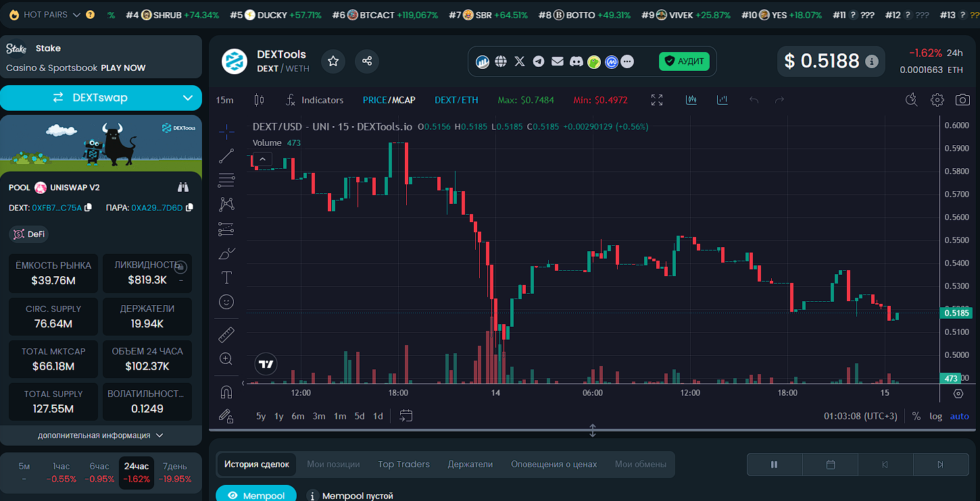The width and height of the screenshot is (980, 501).
Task: Open the emoji icons tool
Action: click(x=226, y=301)
